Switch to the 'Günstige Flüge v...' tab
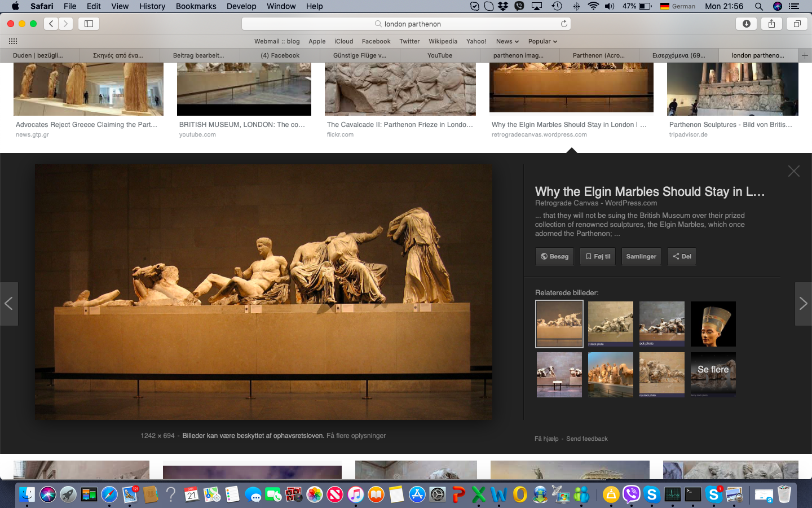 point(360,55)
